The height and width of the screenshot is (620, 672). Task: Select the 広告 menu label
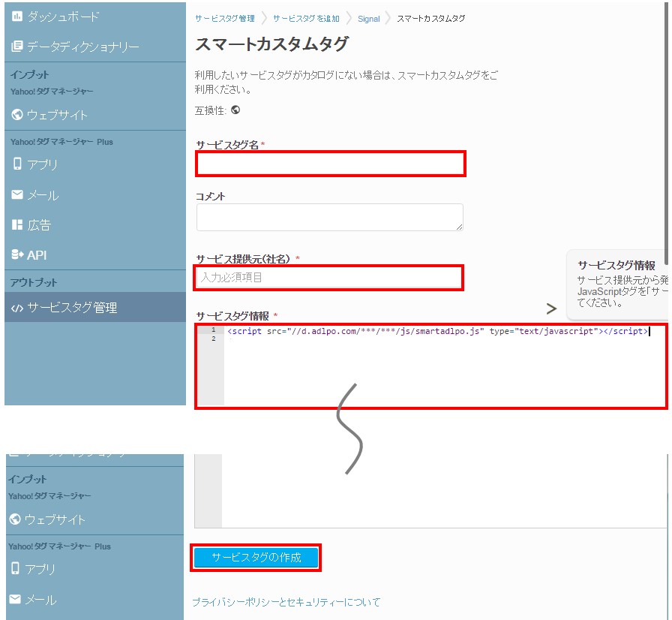pyautogui.click(x=39, y=225)
